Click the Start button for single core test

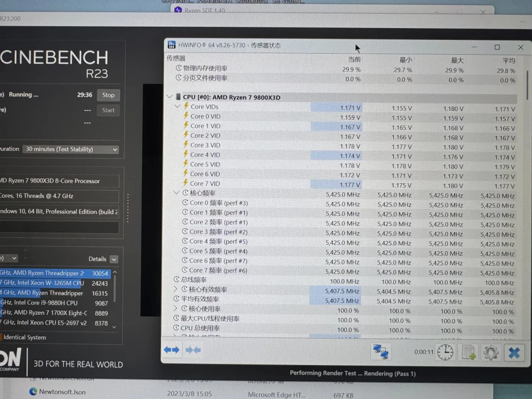[x=108, y=110]
